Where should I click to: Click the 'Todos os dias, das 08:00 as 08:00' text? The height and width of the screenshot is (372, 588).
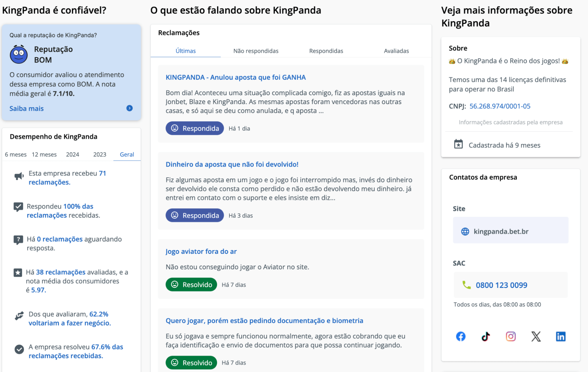click(497, 304)
